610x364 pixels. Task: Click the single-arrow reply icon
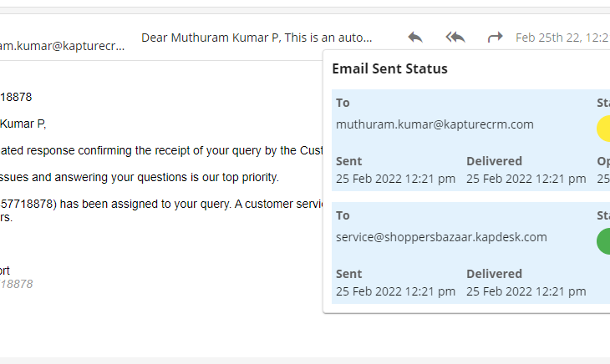click(415, 38)
